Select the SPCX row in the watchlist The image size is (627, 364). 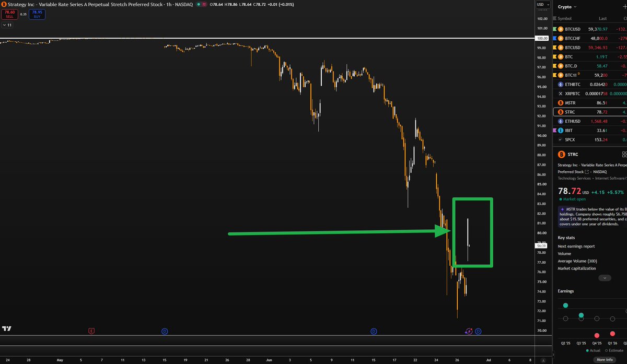[x=590, y=140]
